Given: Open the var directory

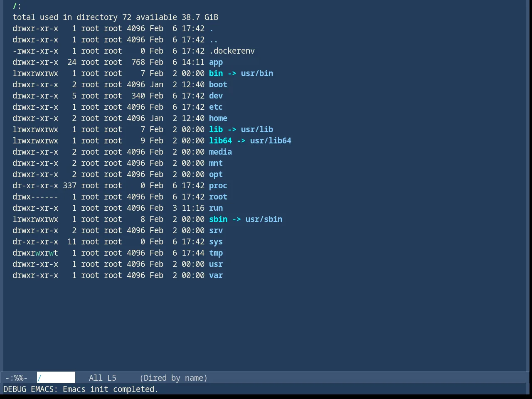Looking at the screenshot, I should tap(216, 275).
